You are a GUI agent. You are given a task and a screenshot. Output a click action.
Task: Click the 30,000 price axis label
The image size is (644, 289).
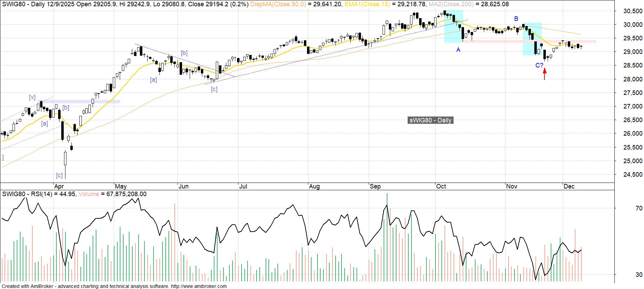tap(633, 25)
